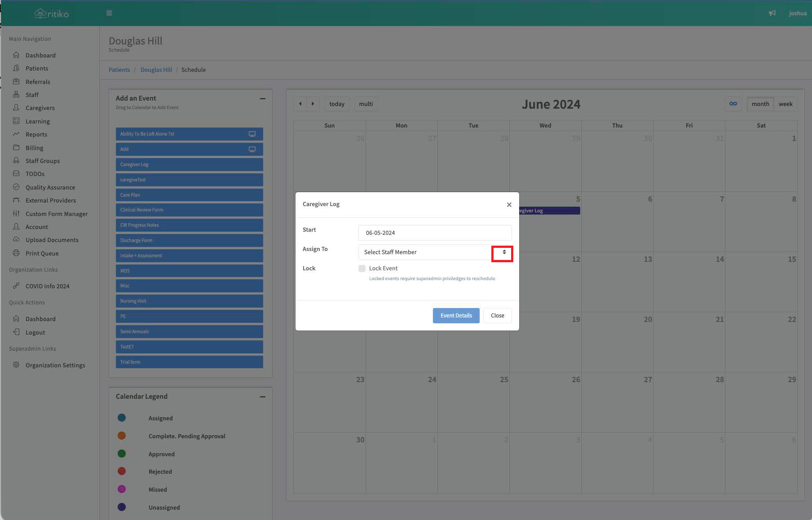Image resolution: width=812 pixels, height=520 pixels.
Task: Switch calendar to month view
Action: (x=760, y=104)
